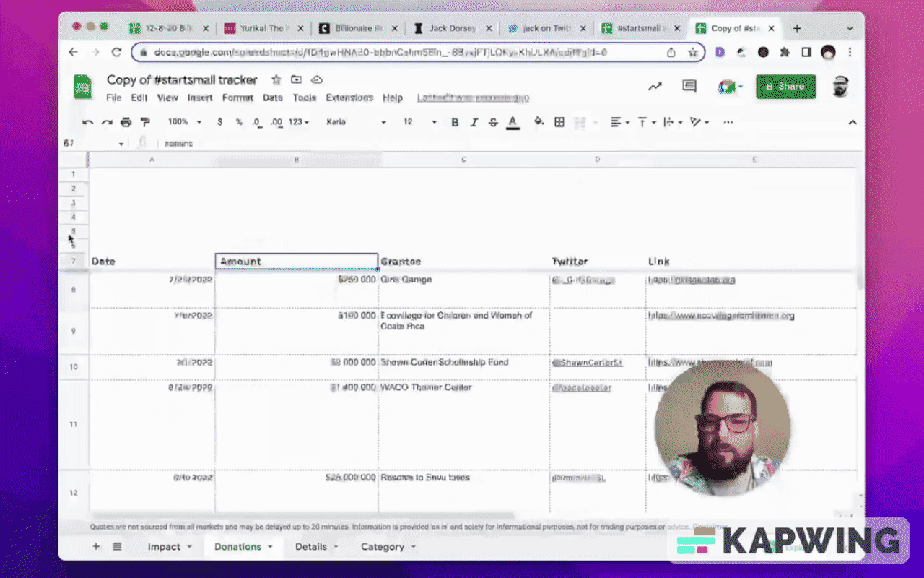The width and height of the screenshot is (924, 578).
Task: Open the horizontal align dropdown
Action: (620, 122)
